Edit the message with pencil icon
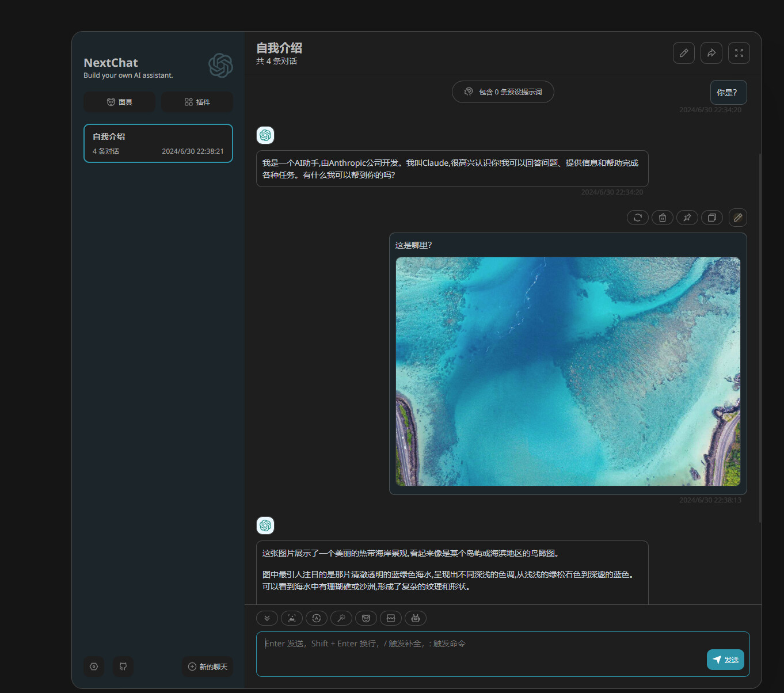Viewport: 784px width, 693px height. pyautogui.click(x=738, y=217)
